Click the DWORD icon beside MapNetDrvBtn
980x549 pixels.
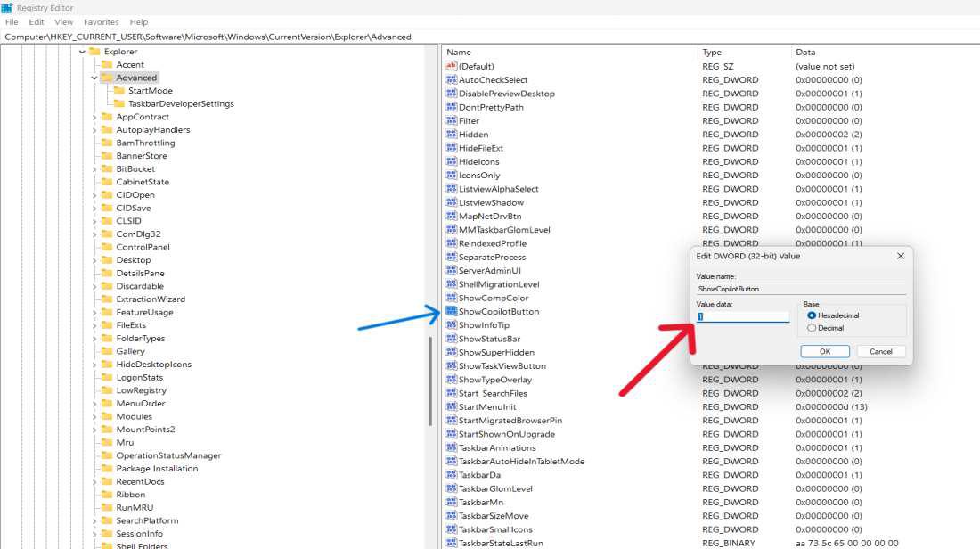point(452,217)
